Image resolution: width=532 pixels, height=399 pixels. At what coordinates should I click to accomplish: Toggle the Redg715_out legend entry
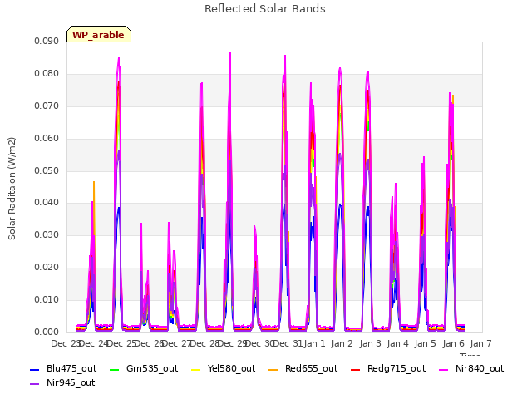(x=388, y=368)
